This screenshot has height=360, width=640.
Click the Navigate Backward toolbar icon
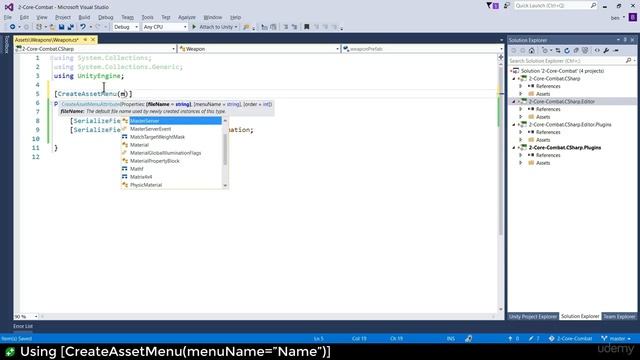coord(13,27)
